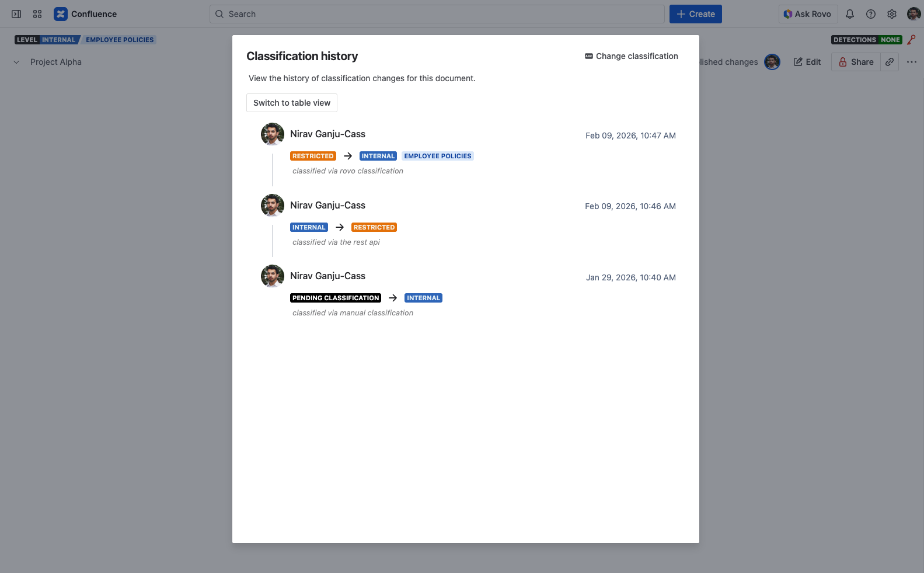Open the help question mark icon
The width and height of the screenshot is (924, 573).
coord(871,14)
